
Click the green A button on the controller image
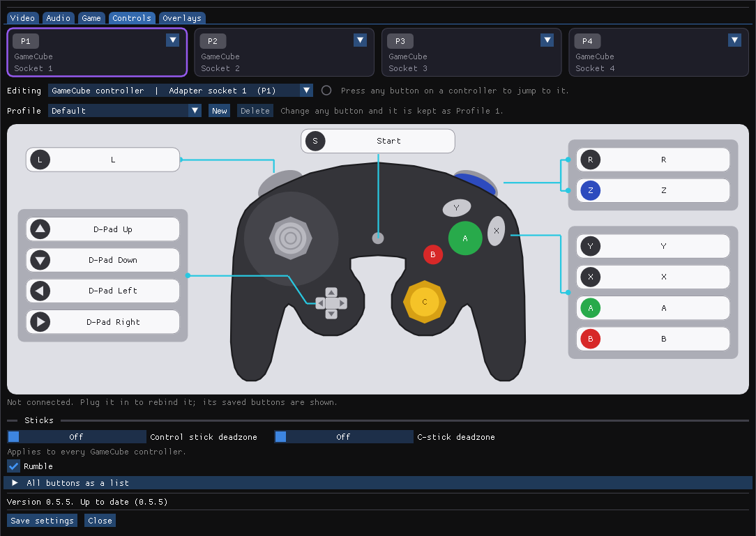click(465, 238)
